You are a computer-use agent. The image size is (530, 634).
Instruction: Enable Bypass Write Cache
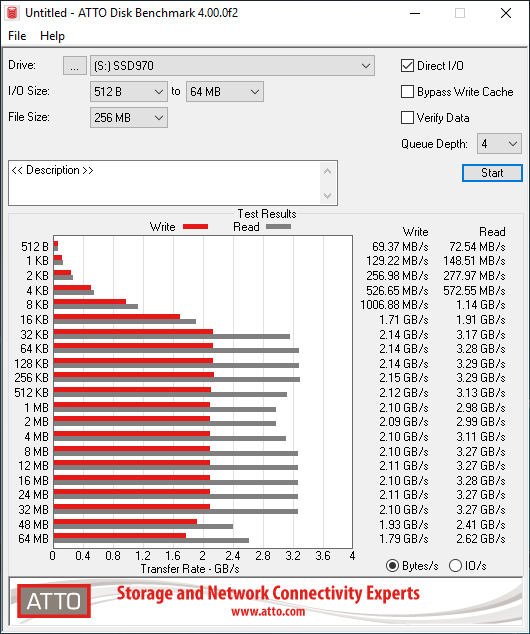[407, 92]
